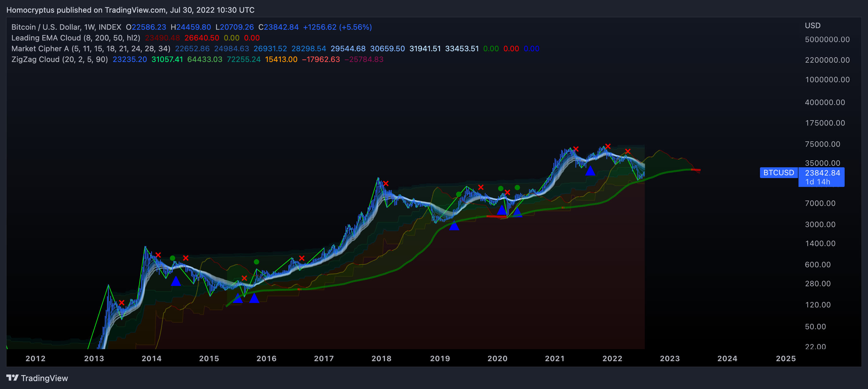Click red X marker at late 2021 top

607,146
